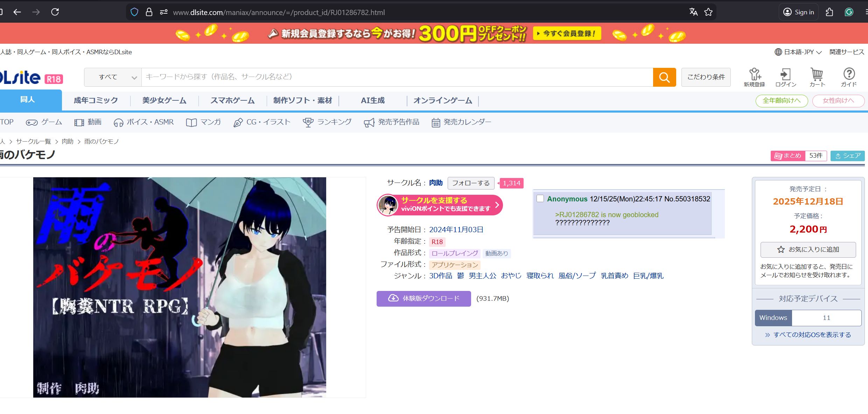This screenshot has width=868, height=414.
Task: Switch to the 成年コミック tab
Action: point(96,101)
